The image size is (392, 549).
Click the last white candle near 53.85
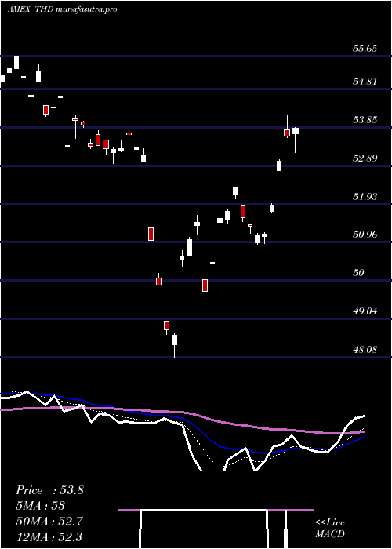[x=296, y=139]
